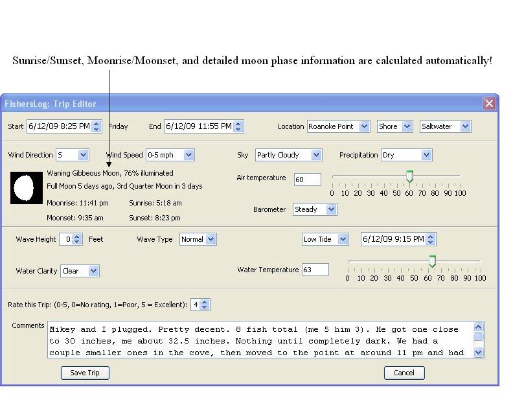Open the Water Clarity dropdown
Screen dimensions: 513x420
80,271
